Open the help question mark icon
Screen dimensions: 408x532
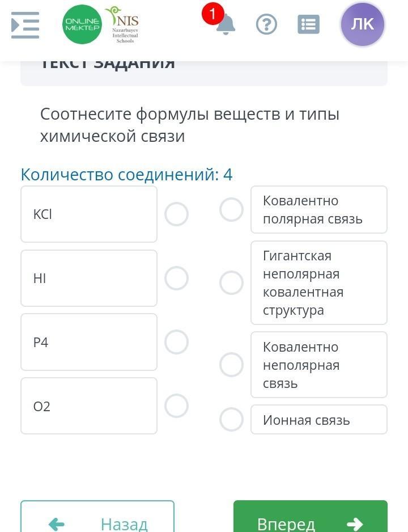click(x=266, y=25)
